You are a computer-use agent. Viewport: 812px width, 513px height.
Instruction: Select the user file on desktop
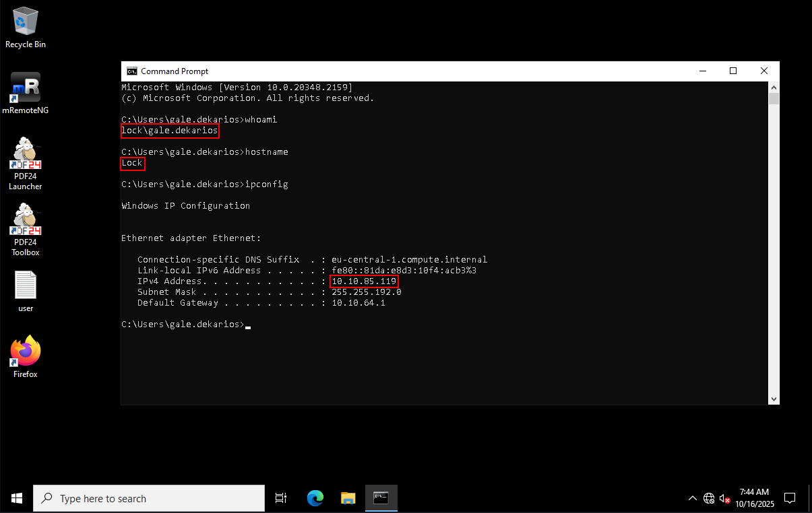[x=26, y=292]
